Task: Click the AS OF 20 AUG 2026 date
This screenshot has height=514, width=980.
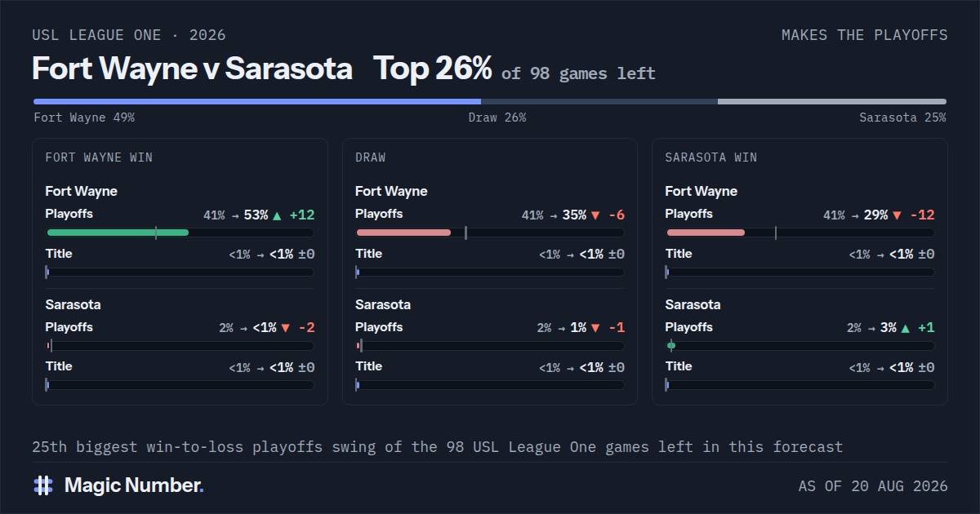Action: tap(873, 486)
